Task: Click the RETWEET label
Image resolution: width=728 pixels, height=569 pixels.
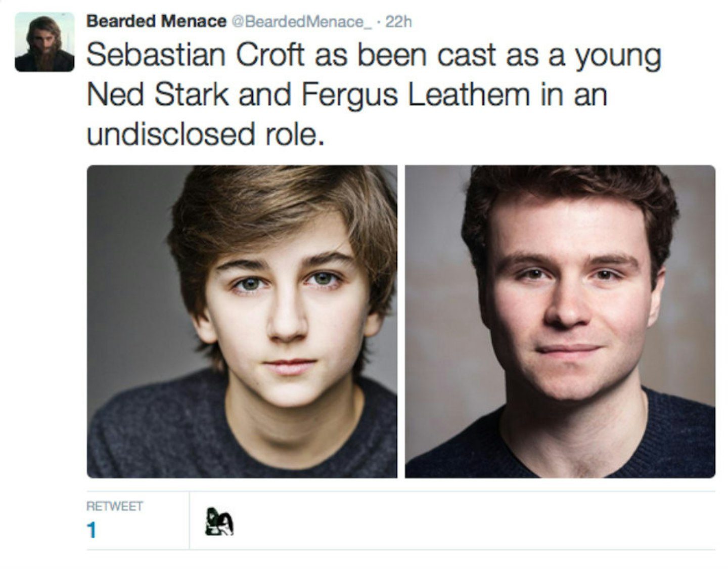Action: point(115,506)
